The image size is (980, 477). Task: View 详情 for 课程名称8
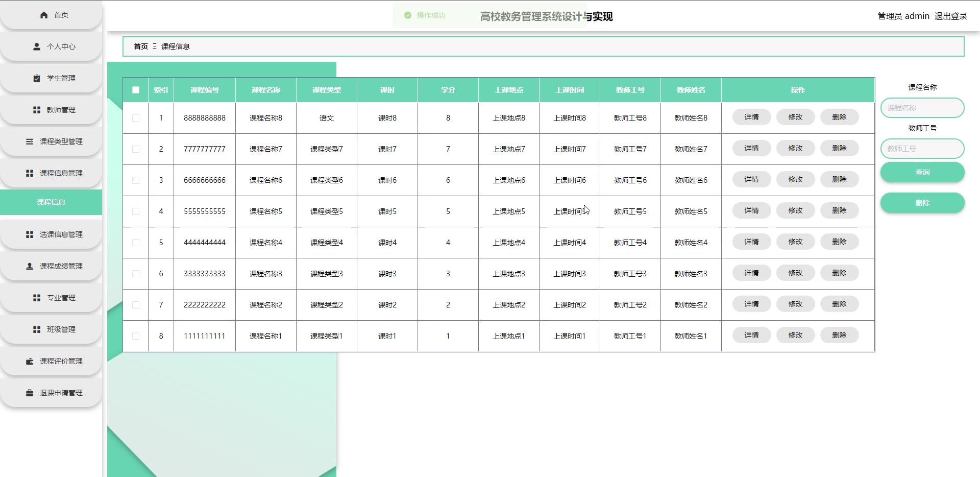(751, 117)
